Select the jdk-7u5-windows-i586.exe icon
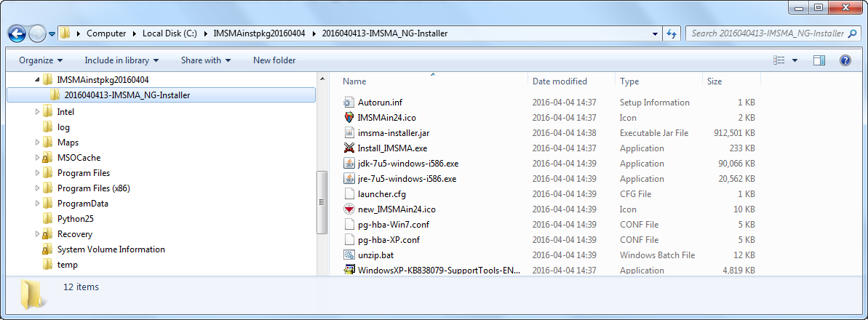Image resolution: width=868 pixels, height=320 pixels. pyautogui.click(x=350, y=164)
